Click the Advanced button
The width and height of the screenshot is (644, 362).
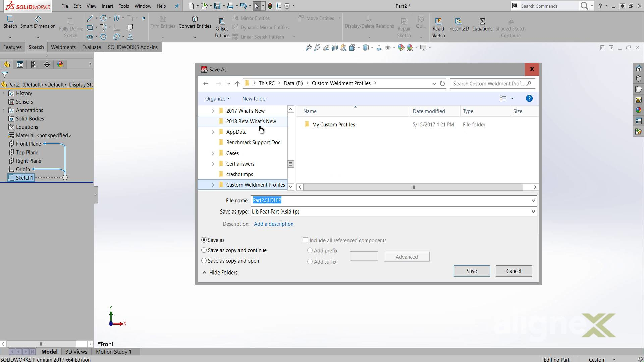pyautogui.click(x=407, y=256)
